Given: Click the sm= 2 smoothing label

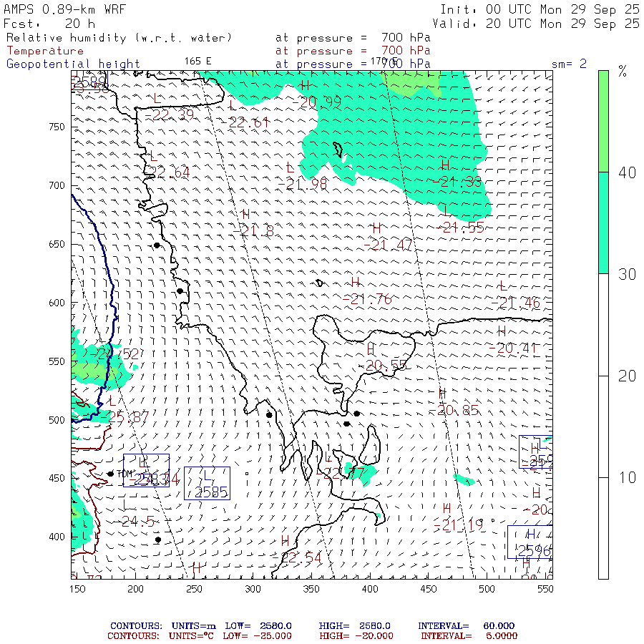Looking at the screenshot, I should [569, 64].
